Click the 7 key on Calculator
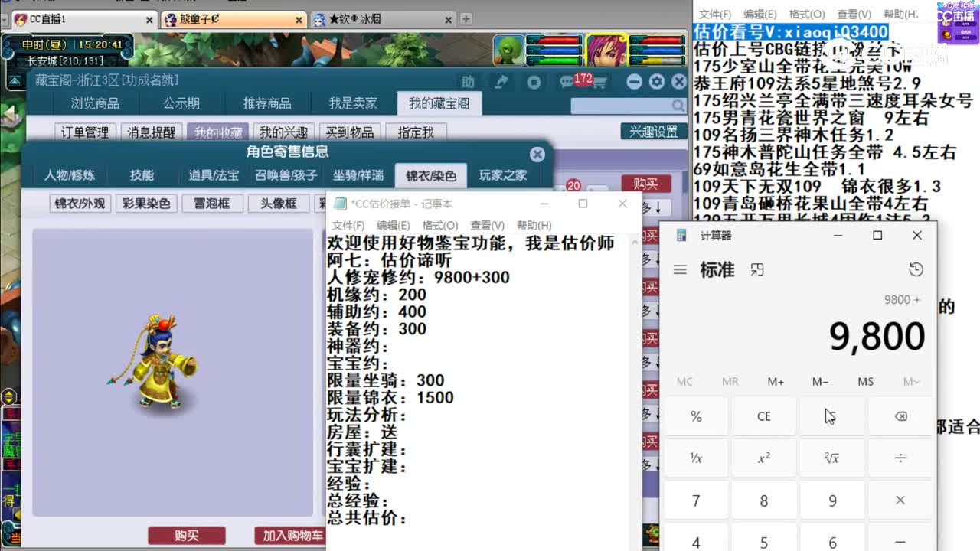 pyautogui.click(x=696, y=500)
